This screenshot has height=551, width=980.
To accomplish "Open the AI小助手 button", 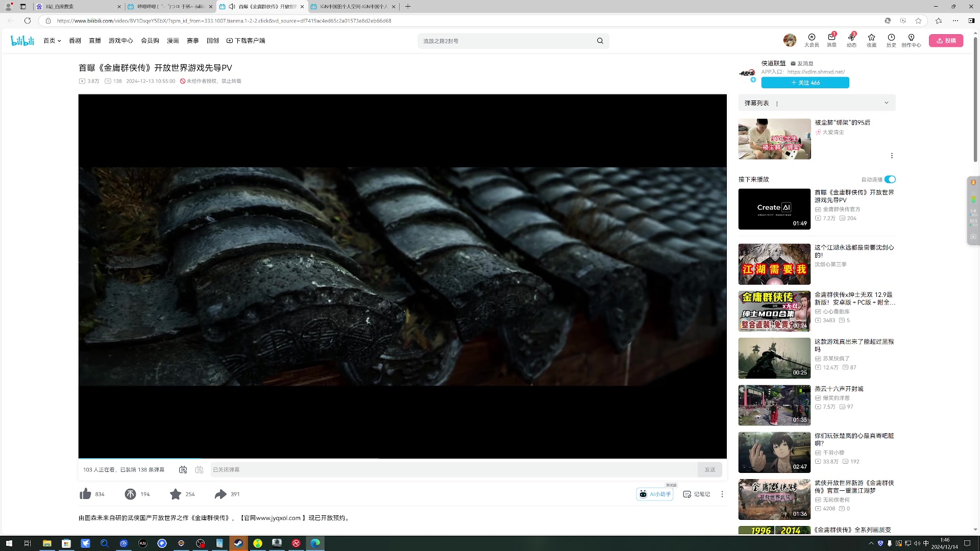I will pyautogui.click(x=655, y=494).
